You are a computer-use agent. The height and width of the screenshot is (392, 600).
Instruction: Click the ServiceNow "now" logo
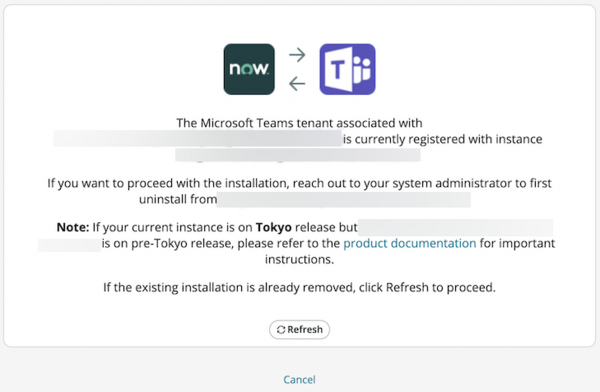tap(249, 69)
